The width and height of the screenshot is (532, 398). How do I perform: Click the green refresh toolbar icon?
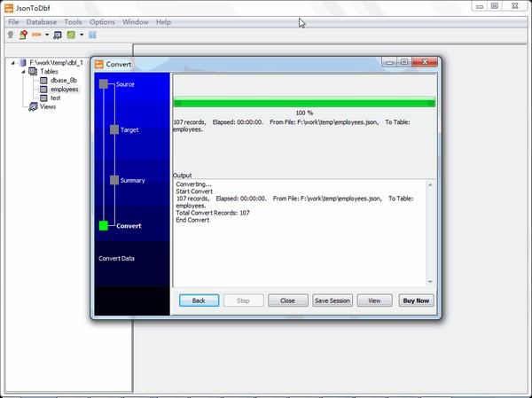click(x=71, y=35)
